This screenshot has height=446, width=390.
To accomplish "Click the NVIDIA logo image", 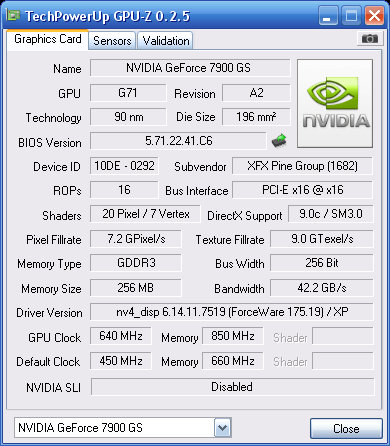I will [335, 103].
